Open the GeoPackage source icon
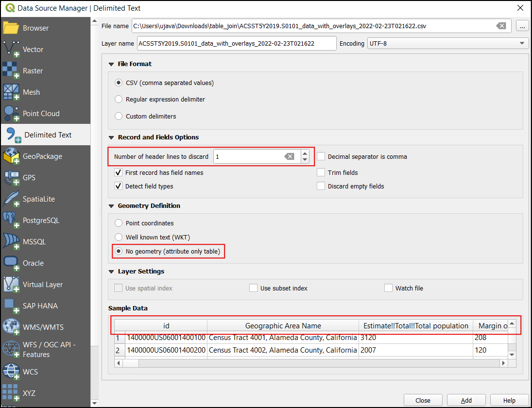532x408 pixels. click(11, 156)
